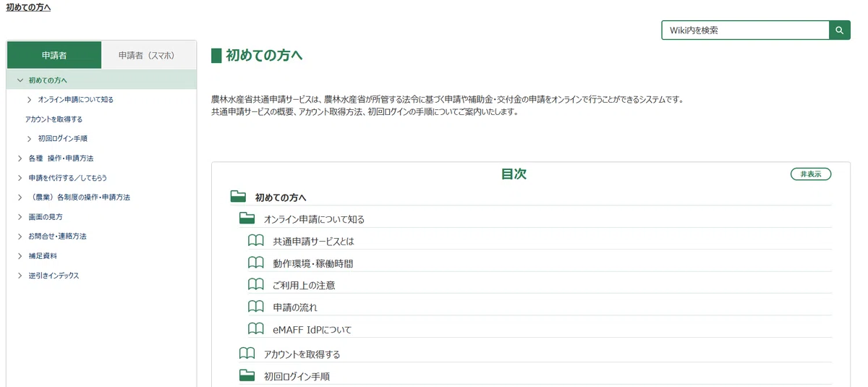
Task: Hide the table of contents with 非表示
Action: [x=811, y=174]
